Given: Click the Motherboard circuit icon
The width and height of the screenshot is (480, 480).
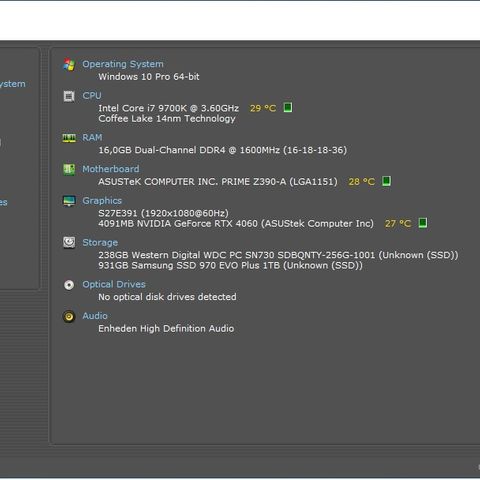Looking at the screenshot, I should pyautogui.click(x=69, y=170).
